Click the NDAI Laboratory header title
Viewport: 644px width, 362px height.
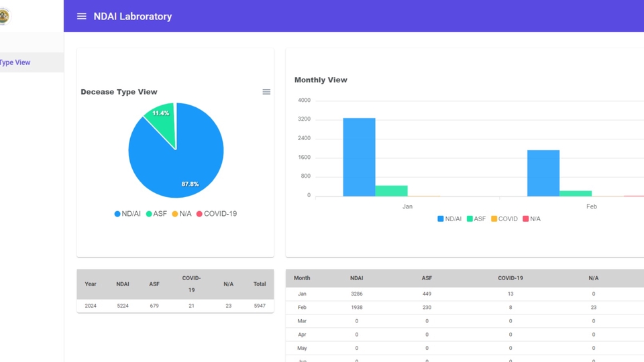tap(133, 16)
